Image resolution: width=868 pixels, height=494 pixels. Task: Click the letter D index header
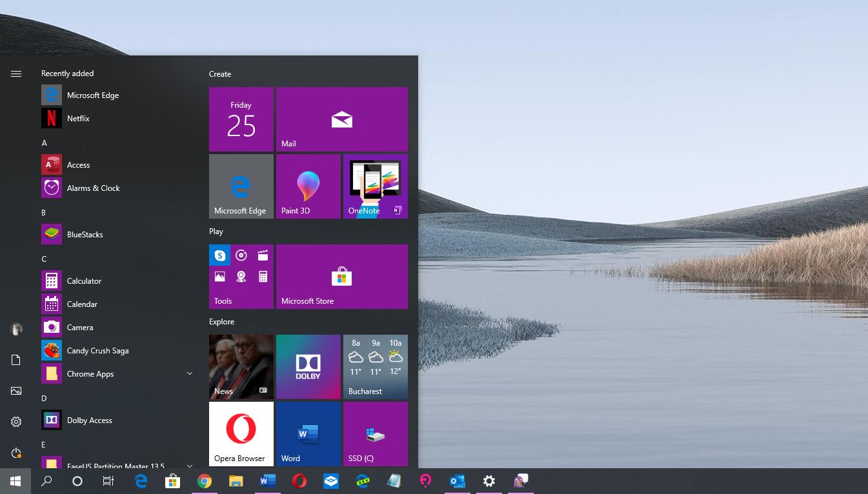coord(45,399)
